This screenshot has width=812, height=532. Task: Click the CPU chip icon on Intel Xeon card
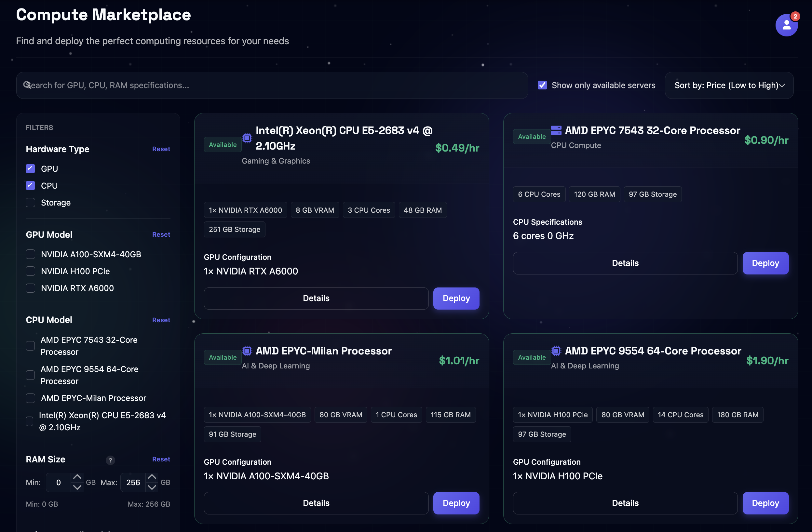click(247, 138)
